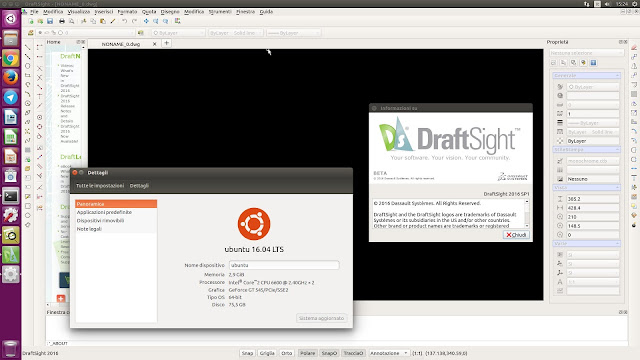The image size is (640, 360).
Task: Open the Strumenti menu
Action: pos(220,12)
